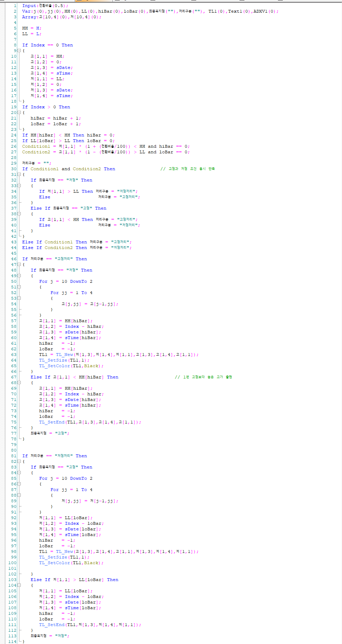The height and width of the screenshot is (644, 342).
Task: Click line number 81 in the gutter
Action: (x=14, y=456)
